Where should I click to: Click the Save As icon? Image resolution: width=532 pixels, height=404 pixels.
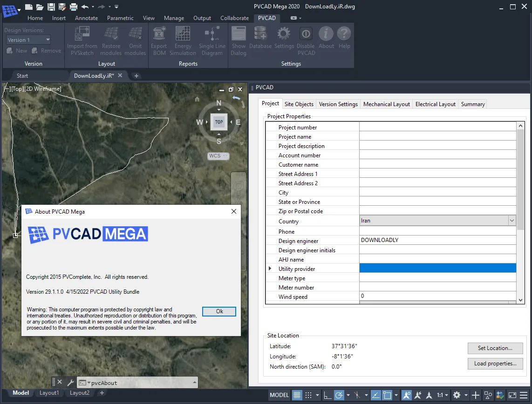tap(62, 7)
